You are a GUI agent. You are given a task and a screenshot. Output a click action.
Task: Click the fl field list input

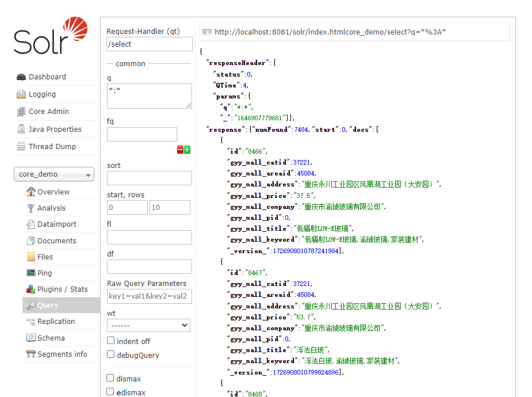[150, 238]
